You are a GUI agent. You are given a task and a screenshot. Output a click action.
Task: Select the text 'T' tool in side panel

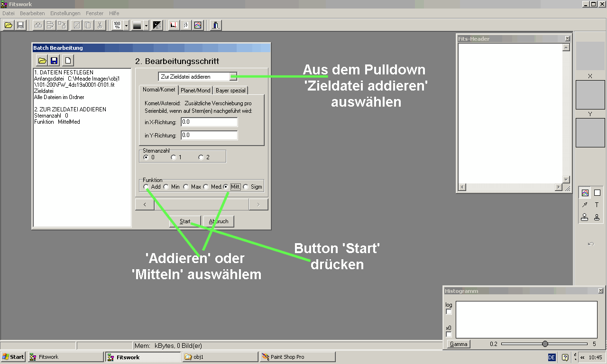click(x=597, y=205)
